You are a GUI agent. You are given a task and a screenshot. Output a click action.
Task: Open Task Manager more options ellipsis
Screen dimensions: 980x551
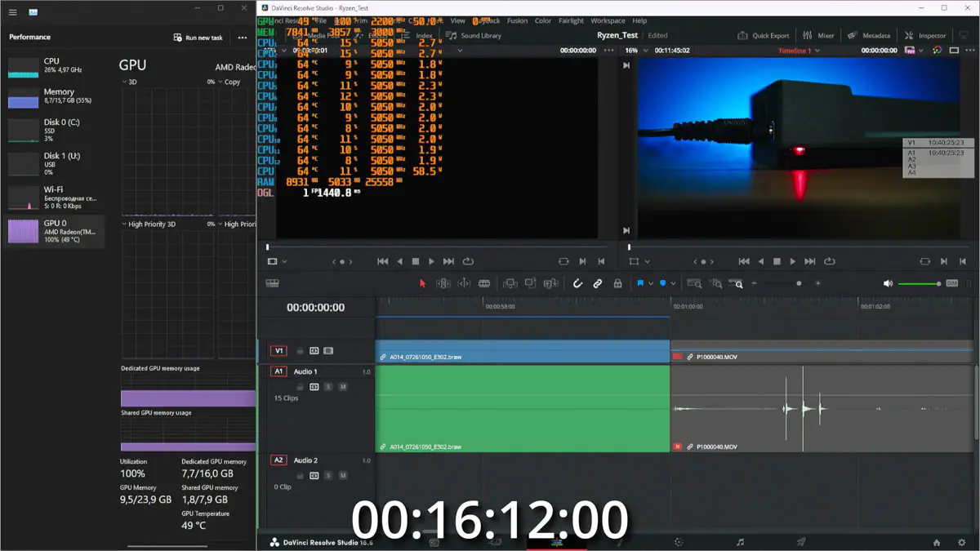[x=243, y=38]
